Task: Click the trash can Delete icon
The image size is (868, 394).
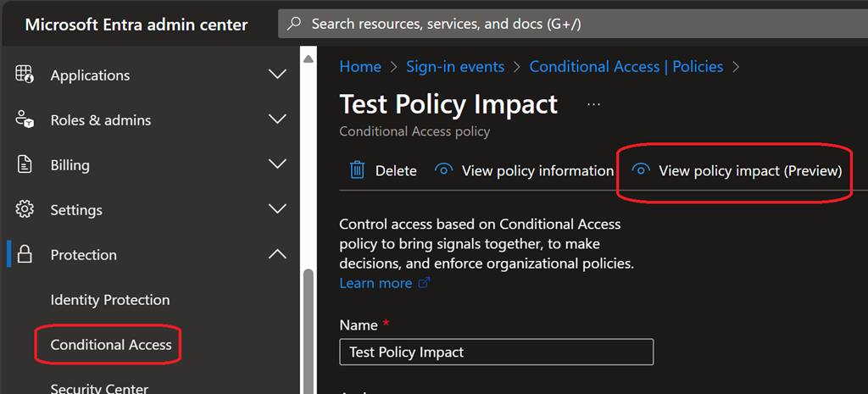Action: click(x=358, y=170)
